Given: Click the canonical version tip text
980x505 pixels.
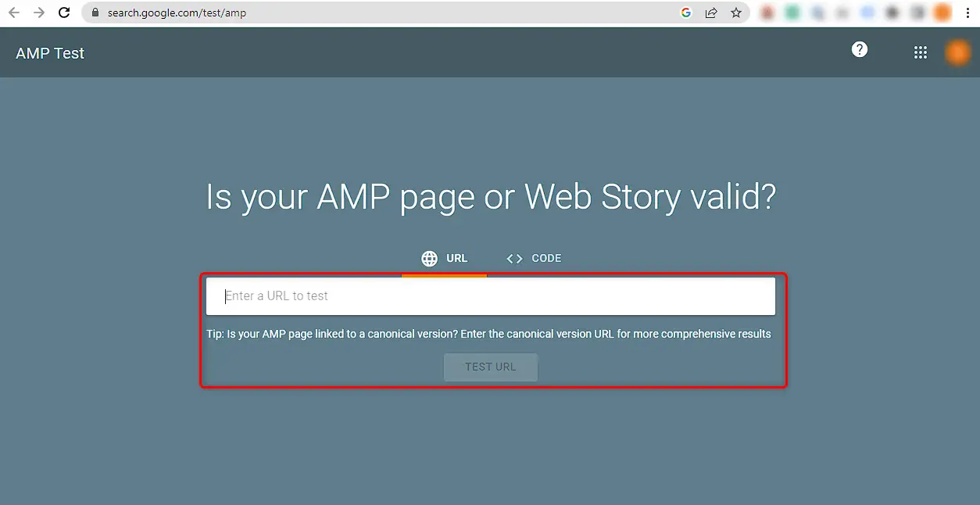Looking at the screenshot, I should click(x=488, y=334).
